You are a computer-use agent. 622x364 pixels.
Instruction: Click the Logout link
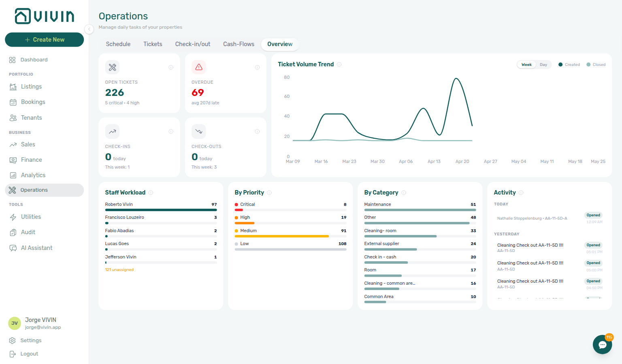click(29, 354)
